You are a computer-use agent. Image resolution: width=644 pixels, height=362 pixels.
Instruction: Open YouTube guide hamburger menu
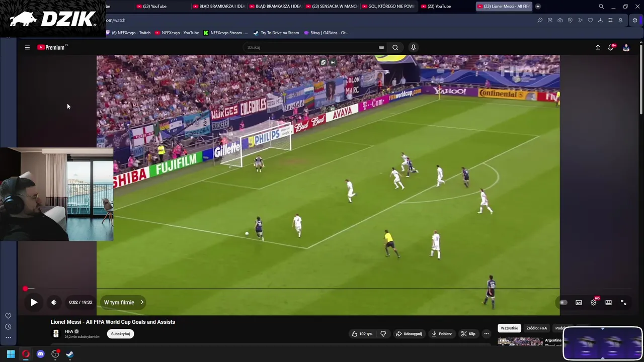pos(27,47)
